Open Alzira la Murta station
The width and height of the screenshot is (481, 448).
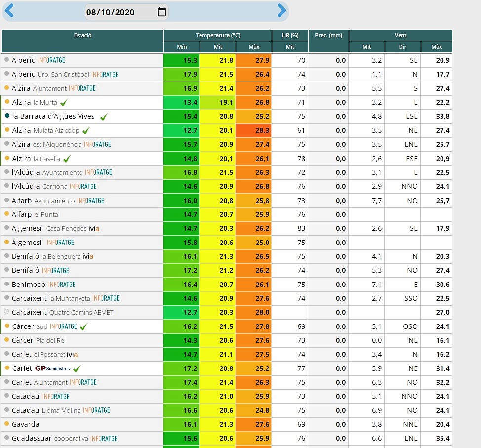tap(35, 102)
